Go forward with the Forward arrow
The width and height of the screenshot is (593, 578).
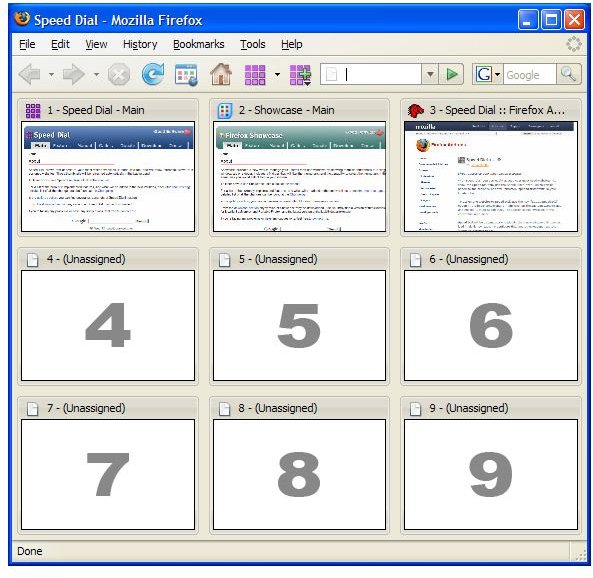tap(74, 74)
